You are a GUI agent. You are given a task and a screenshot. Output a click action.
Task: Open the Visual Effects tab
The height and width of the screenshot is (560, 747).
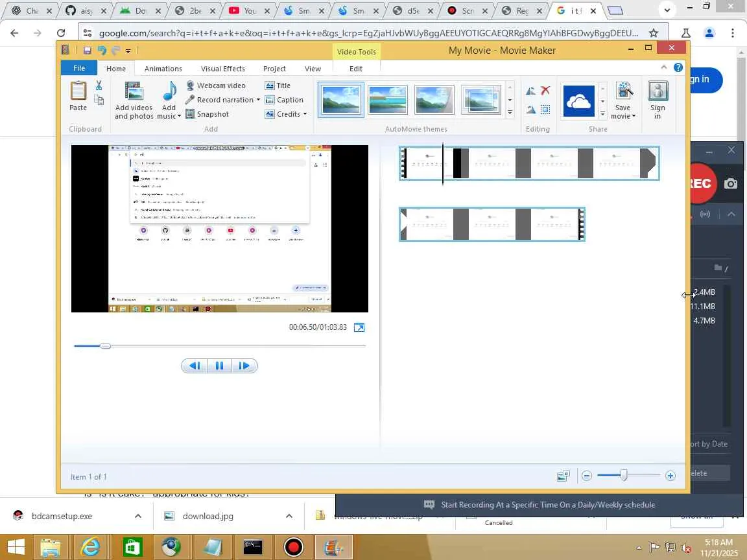coord(223,69)
